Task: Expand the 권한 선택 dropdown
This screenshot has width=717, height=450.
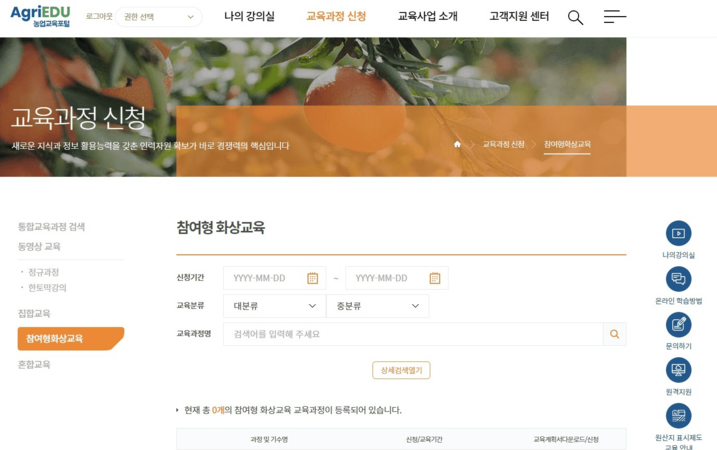Action: click(159, 17)
